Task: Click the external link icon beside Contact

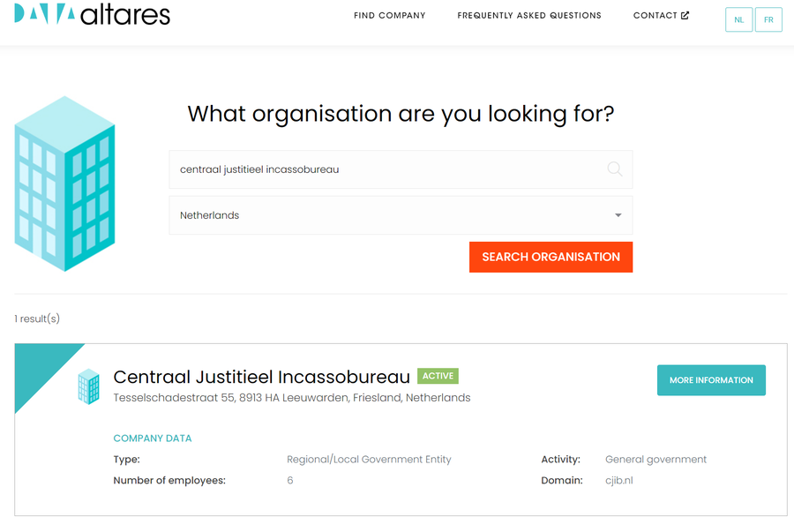Action: click(685, 15)
